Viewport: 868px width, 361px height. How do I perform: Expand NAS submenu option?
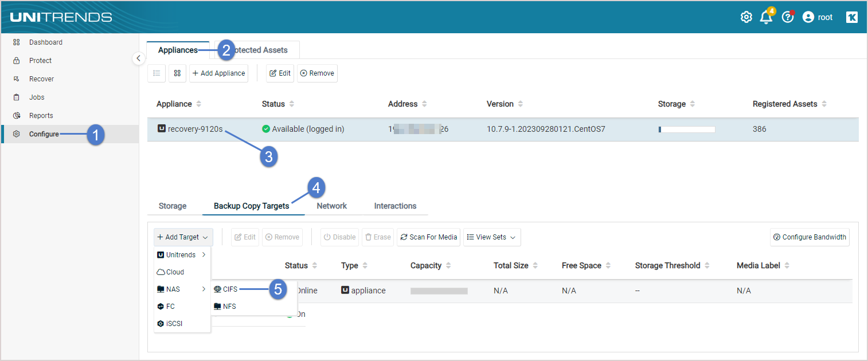point(181,289)
